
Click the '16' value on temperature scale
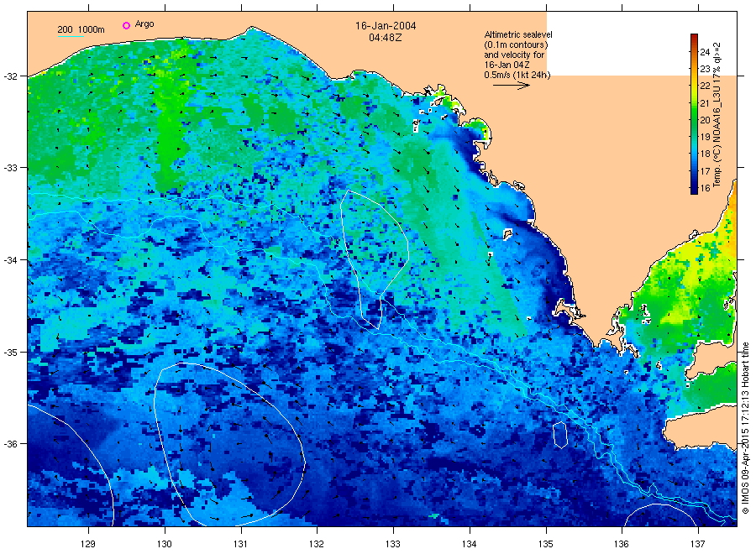pos(705,188)
